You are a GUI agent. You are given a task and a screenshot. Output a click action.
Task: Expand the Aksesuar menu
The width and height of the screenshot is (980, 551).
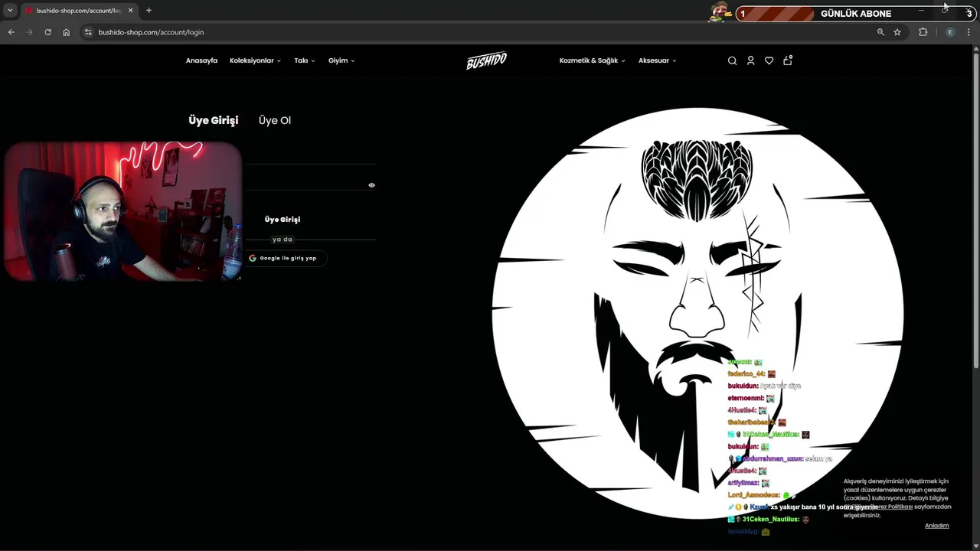(x=657, y=60)
